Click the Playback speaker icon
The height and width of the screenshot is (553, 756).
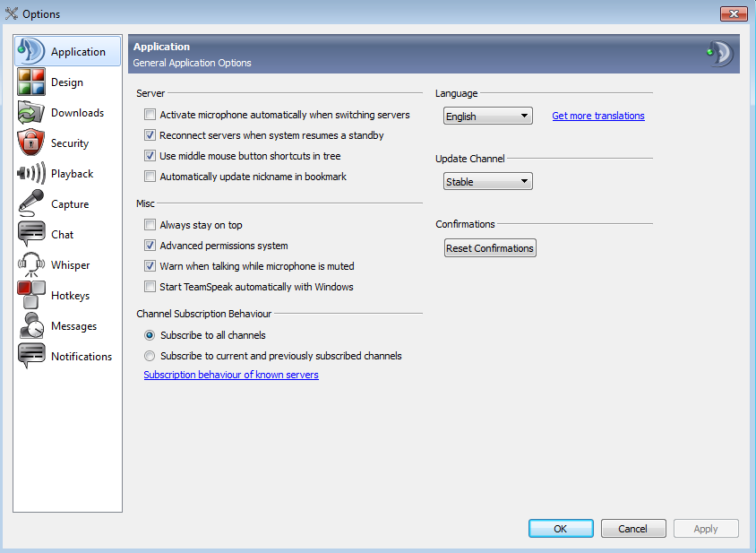pyautogui.click(x=30, y=173)
